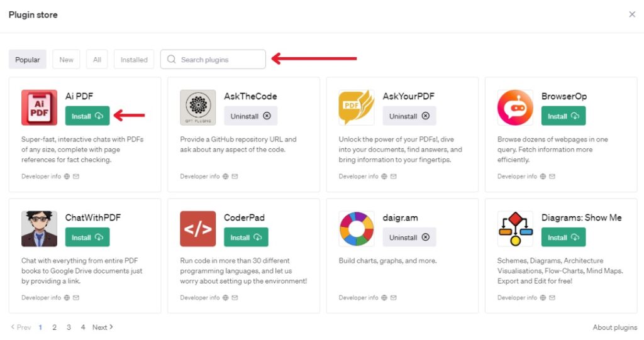
Task: Click the Prev page link
Action: pyautogui.click(x=21, y=327)
